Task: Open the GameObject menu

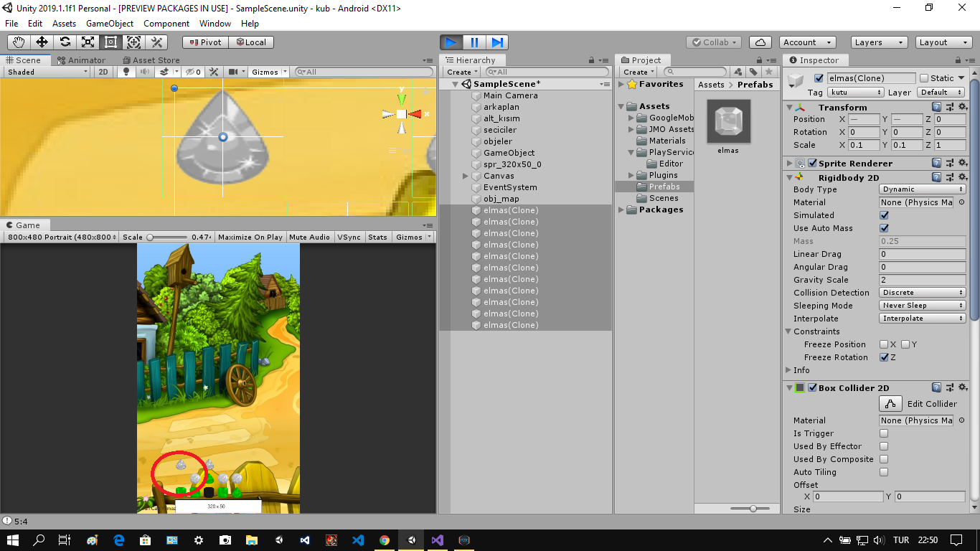Action: coord(110,24)
